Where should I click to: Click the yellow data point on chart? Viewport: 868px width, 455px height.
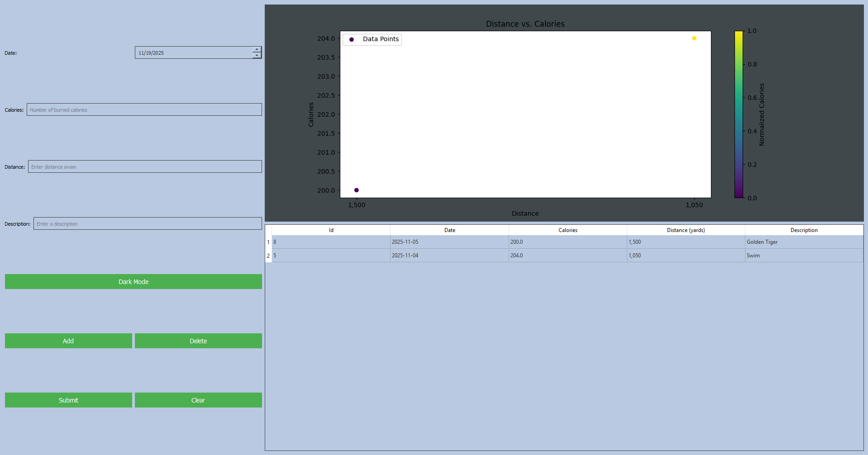click(x=694, y=38)
